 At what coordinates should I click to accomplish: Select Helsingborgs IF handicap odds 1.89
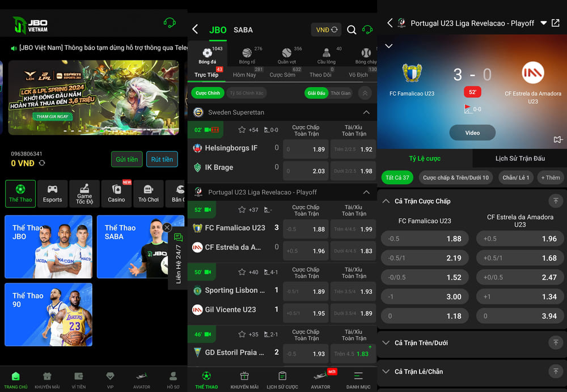pyautogui.click(x=306, y=149)
